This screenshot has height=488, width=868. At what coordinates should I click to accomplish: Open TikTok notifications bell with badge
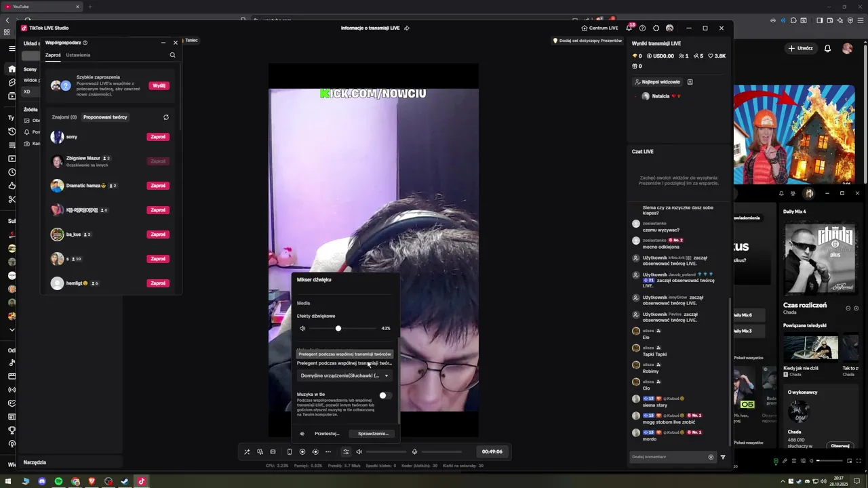point(629,28)
